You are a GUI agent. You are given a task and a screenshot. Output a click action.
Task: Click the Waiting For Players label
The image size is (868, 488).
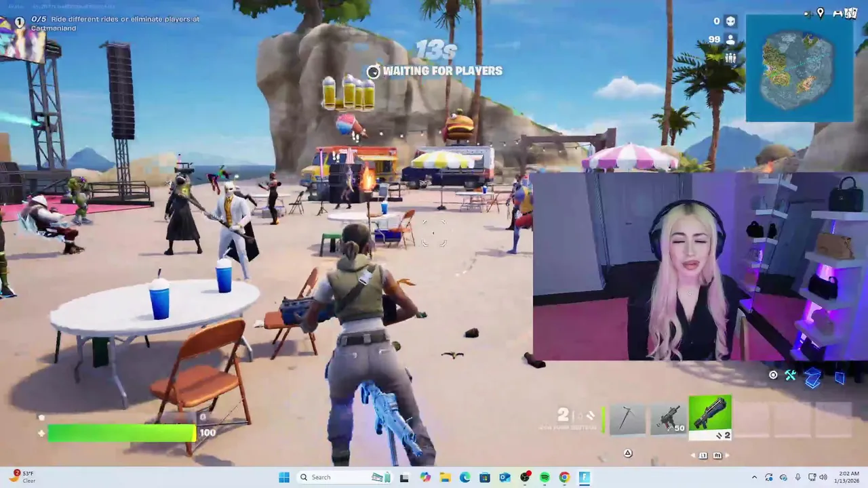click(x=442, y=70)
